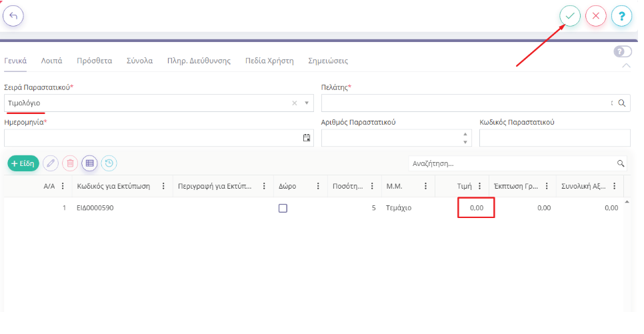Click the trash delete icon
Screen dimensions: 644x334
70,163
